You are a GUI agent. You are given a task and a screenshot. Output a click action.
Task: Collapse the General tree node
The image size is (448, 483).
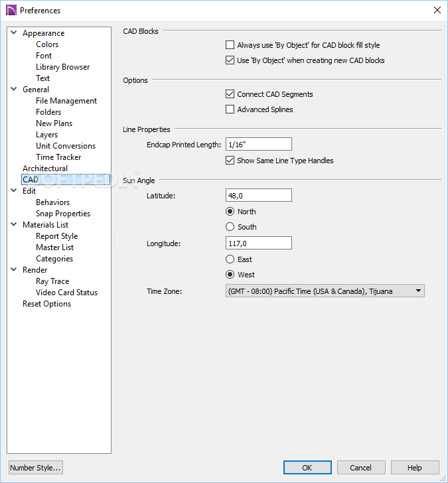(14, 89)
